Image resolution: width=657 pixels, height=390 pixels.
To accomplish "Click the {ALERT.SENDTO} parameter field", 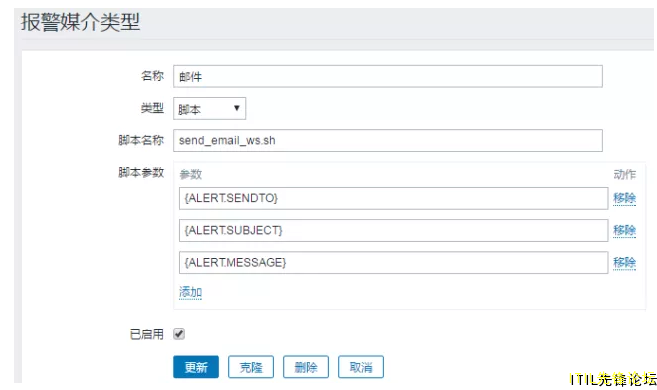I will [393, 198].
